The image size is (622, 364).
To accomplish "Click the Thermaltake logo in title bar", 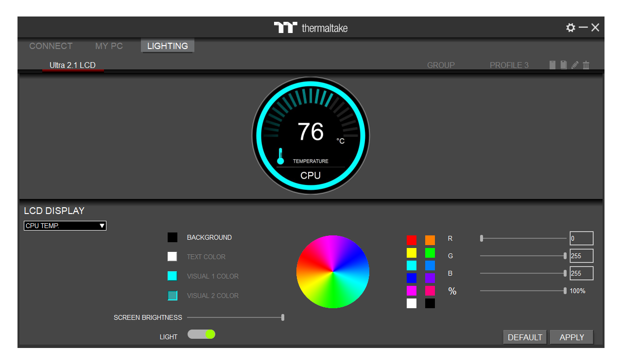I will 311,28.
